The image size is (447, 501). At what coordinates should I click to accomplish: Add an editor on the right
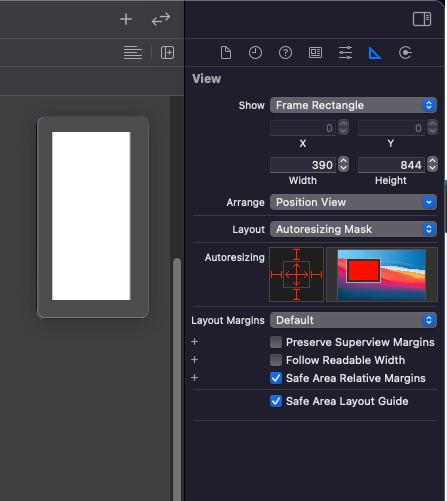pyautogui.click(x=167, y=53)
